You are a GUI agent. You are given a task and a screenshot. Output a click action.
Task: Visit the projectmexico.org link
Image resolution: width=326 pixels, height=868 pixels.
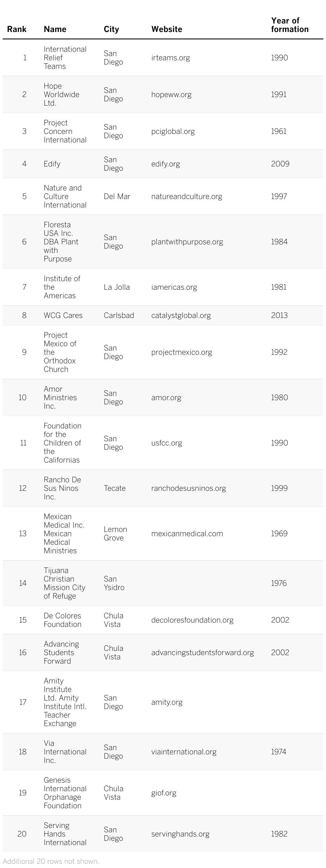(x=181, y=352)
